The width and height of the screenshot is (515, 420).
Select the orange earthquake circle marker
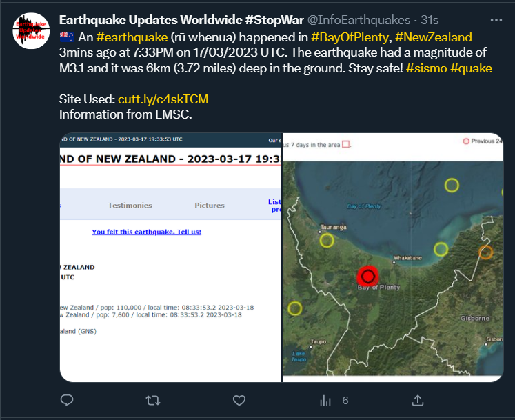click(x=485, y=252)
